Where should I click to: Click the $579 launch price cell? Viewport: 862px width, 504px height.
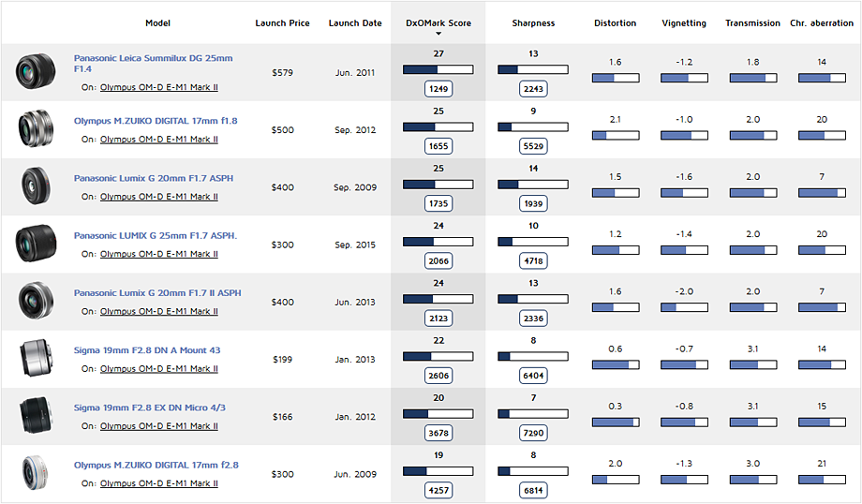point(282,72)
